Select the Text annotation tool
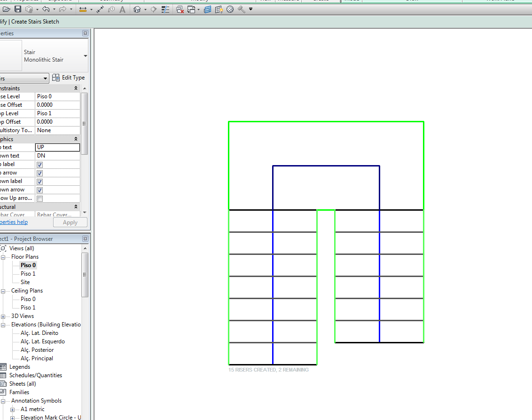This screenshot has height=420, width=532. pos(123,9)
